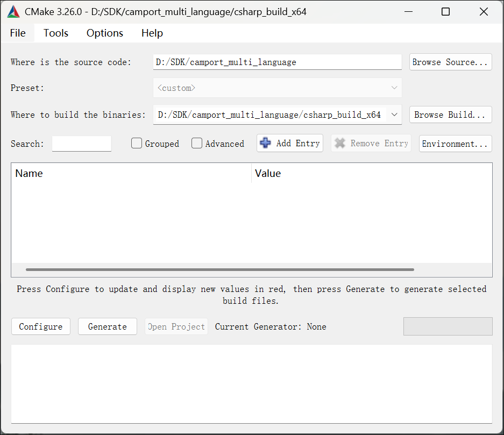Open the Options menu

(105, 33)
